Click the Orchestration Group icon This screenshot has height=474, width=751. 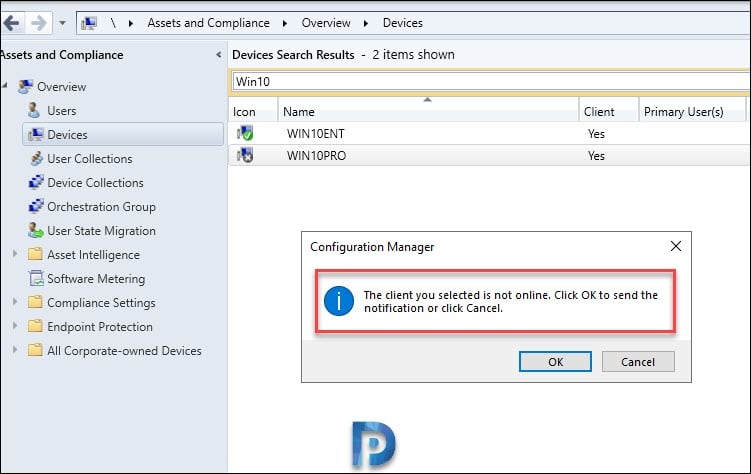coord(36,206)
